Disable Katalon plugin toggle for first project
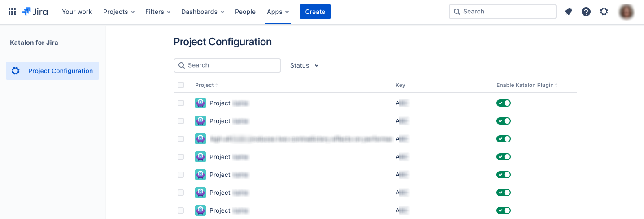This screenshot has width=644, height=219. click(x=504, y=103)
